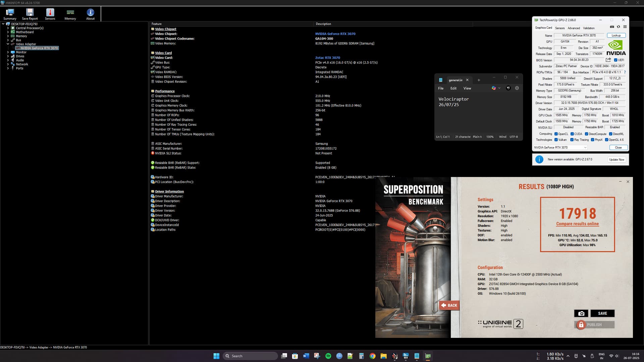
Task: Open the Sensors toolbar icon in HWiNFO
Action: pos(50,14)
